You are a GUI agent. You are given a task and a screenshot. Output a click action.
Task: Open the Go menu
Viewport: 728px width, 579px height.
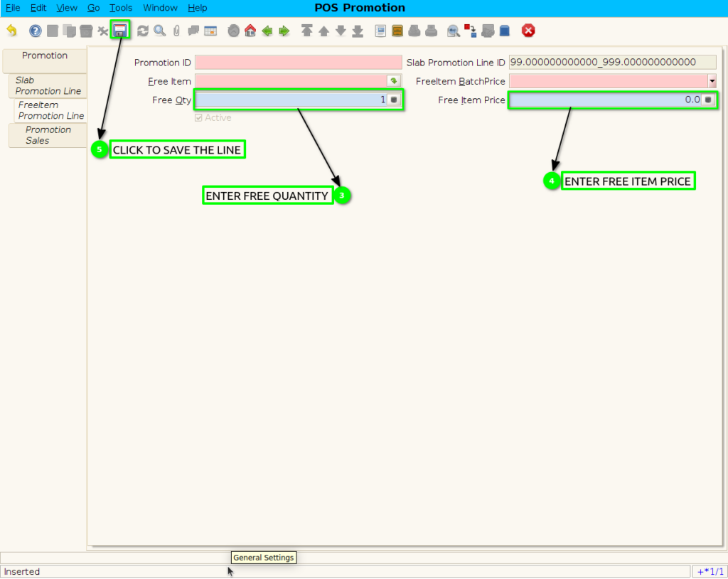tap(94, 8)
